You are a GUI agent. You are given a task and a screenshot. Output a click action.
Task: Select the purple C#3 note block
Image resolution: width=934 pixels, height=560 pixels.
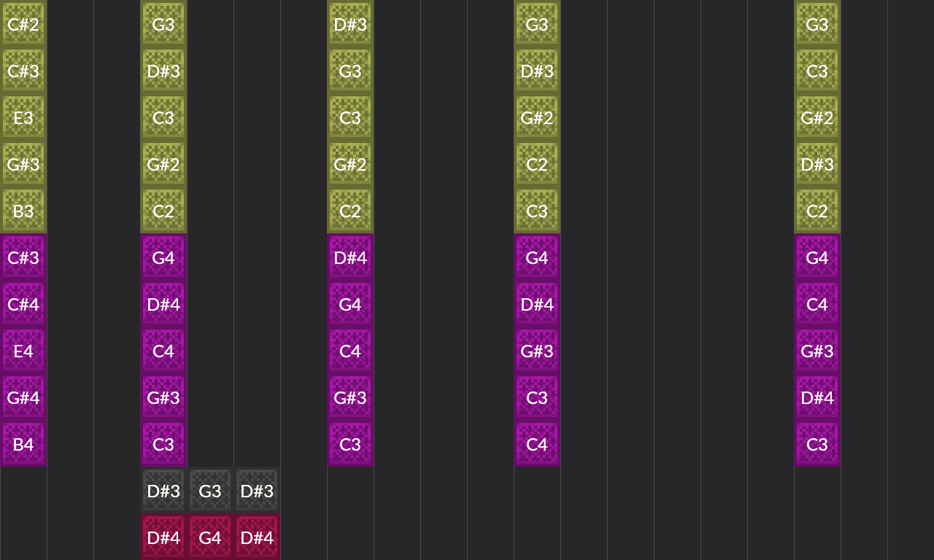tap(23, 257)
